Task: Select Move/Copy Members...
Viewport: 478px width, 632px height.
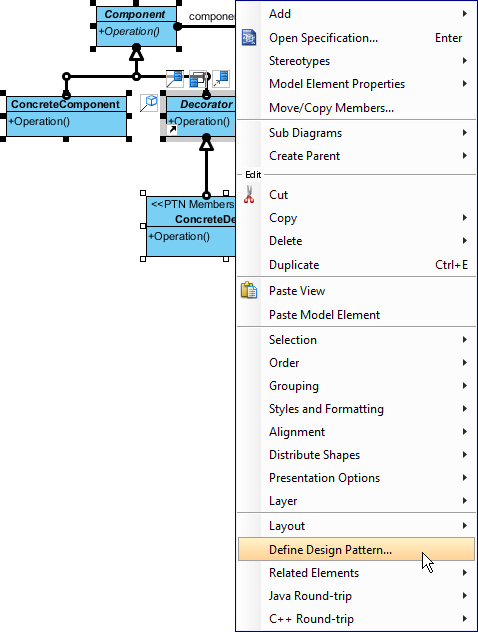Action: pyautogui.click(x=356, y=108)
